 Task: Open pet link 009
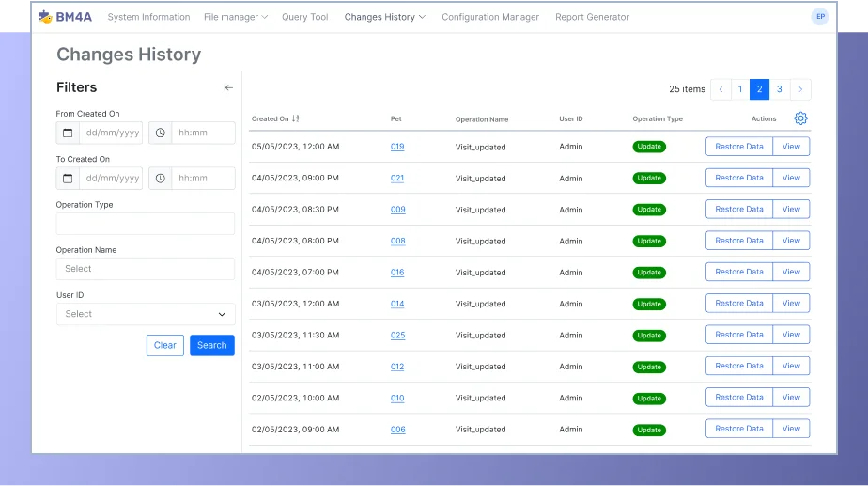tap(398, 210)
